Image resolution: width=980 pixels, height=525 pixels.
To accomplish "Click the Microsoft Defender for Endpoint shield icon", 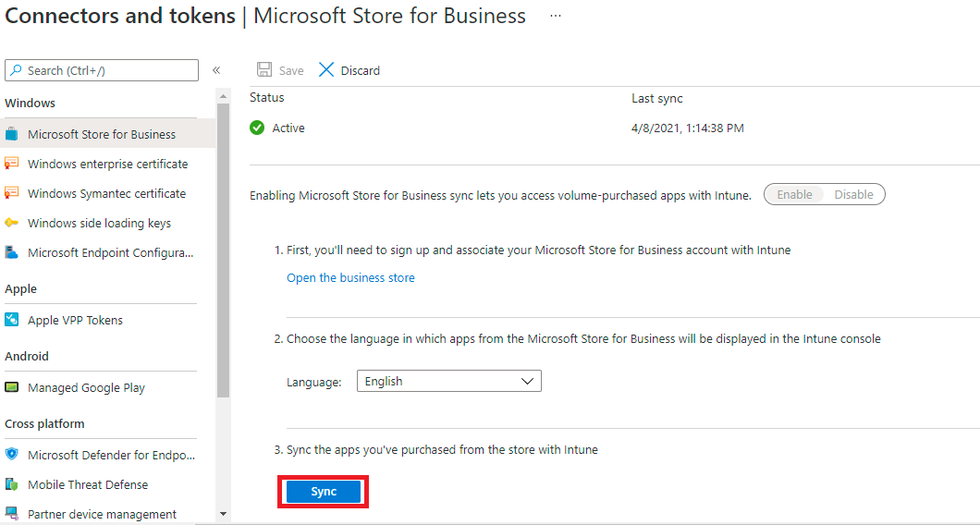I will pos(11,455).
